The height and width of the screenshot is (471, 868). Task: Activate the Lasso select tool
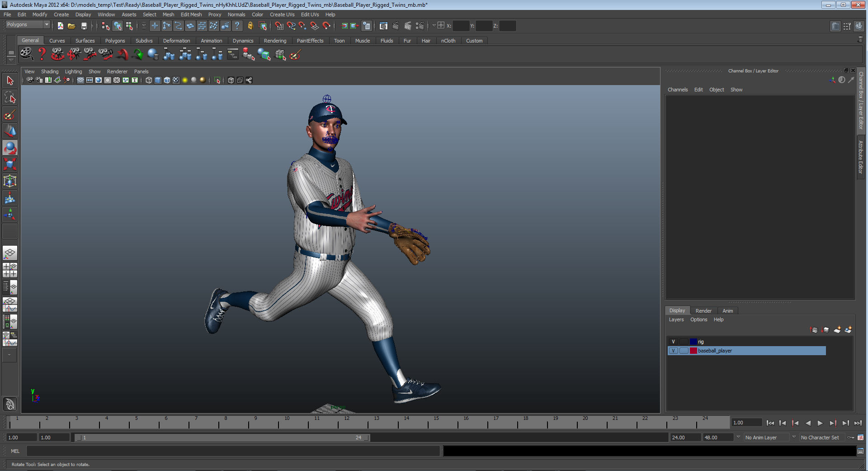(x=10, y=98)
